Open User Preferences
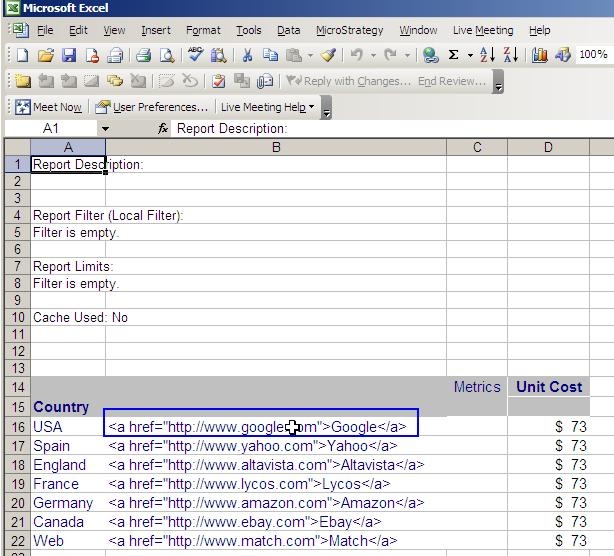 click(x=152, y=107)
